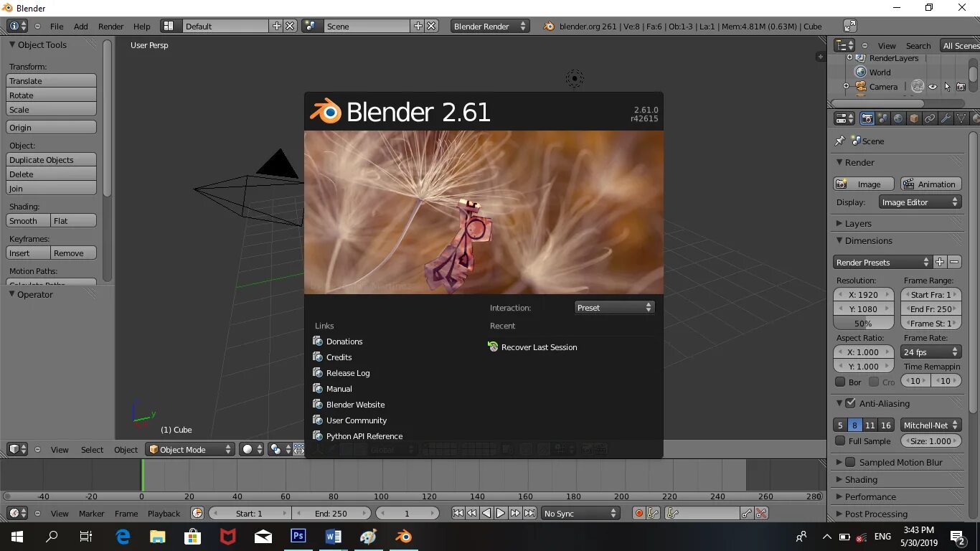Open Blender from the Windows taskbar
This screenshot has height=551, width=980.
tap(402, 536)
